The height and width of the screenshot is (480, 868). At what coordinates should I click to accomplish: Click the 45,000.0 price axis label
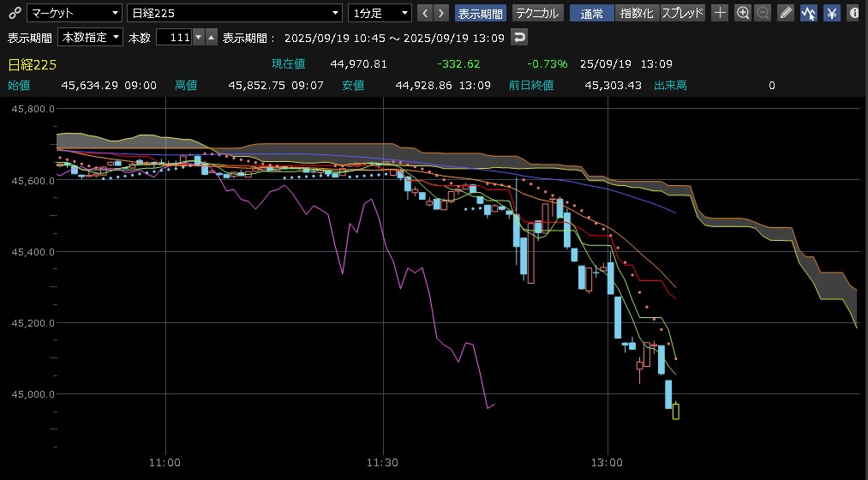pos(33,394)
